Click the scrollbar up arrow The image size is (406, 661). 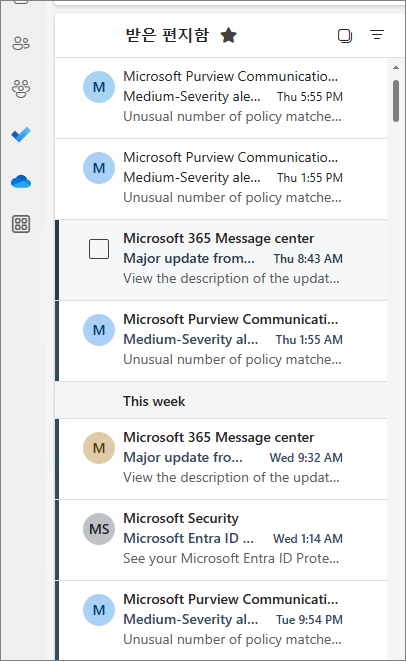[395, 67]
